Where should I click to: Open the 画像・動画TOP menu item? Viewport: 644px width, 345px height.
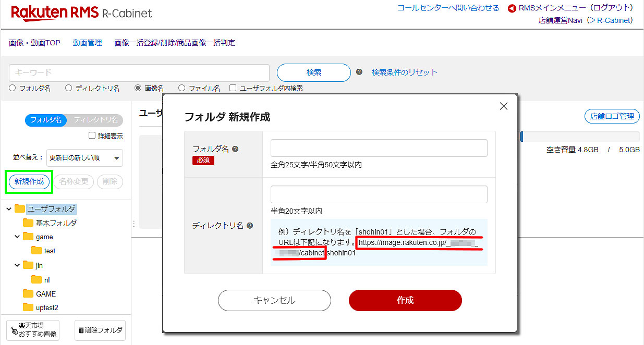point(34,43)
